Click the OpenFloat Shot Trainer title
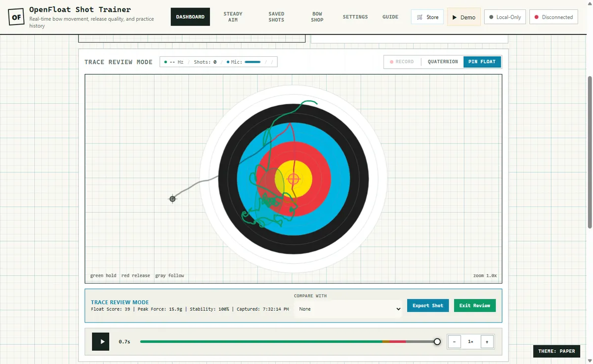 (x=80, y=9)
